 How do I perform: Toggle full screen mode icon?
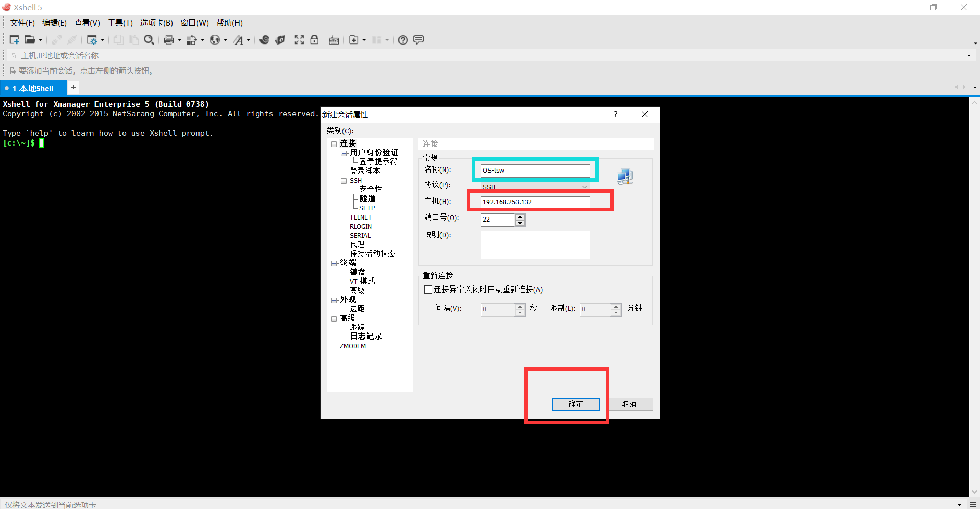coord(299,40)
